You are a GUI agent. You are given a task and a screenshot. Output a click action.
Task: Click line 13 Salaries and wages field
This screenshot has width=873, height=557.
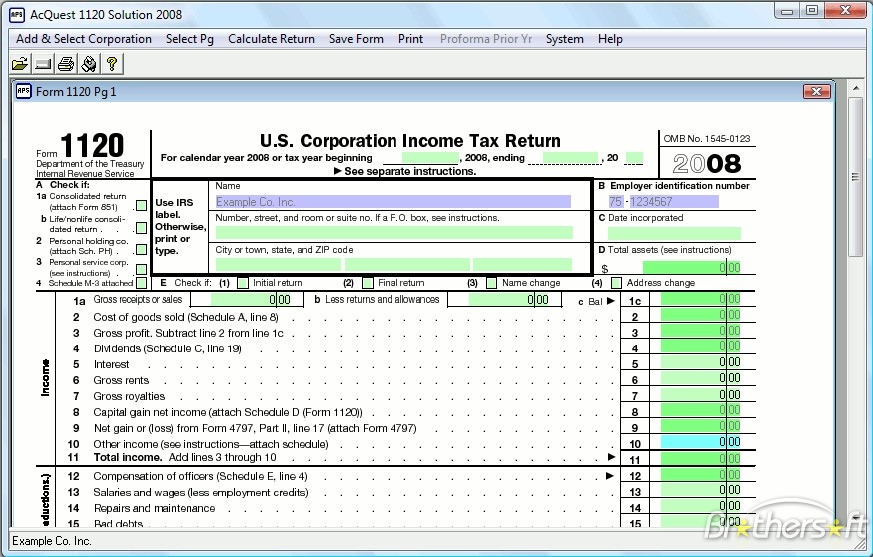pos(701,490)
